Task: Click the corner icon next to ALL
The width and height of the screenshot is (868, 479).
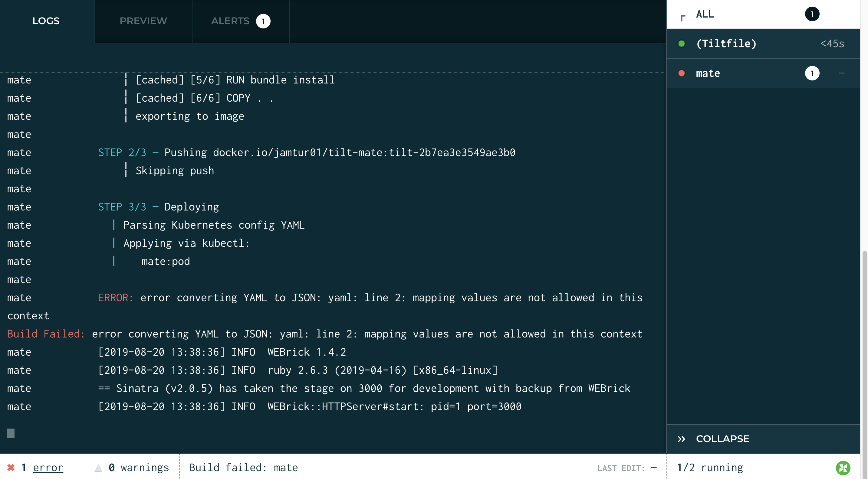Action: (x=683, y=18)
